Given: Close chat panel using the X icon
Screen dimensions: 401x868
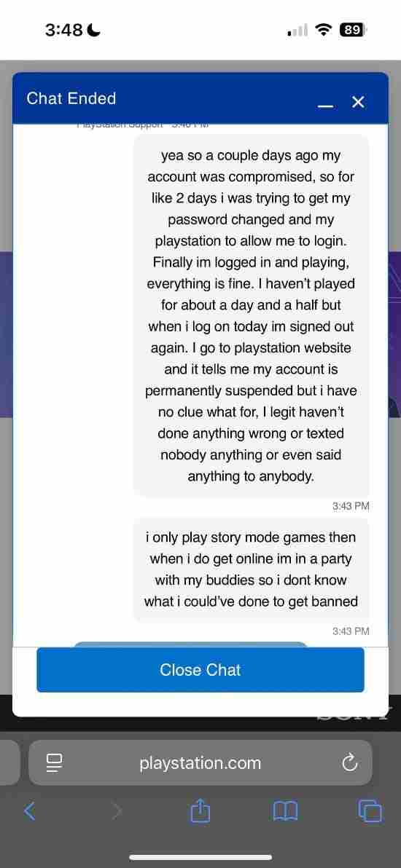Looking at the screenshot, I should point(358,102).
